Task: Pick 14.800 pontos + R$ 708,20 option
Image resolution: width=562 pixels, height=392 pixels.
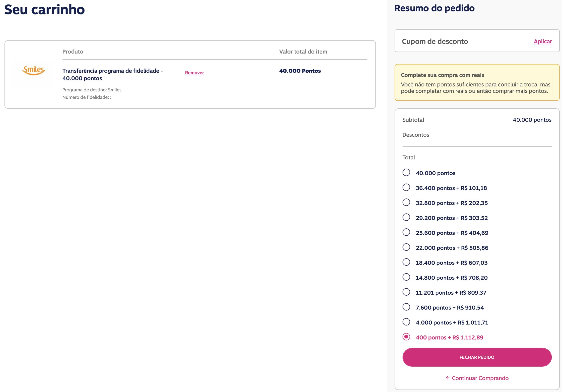Action: 406,277
